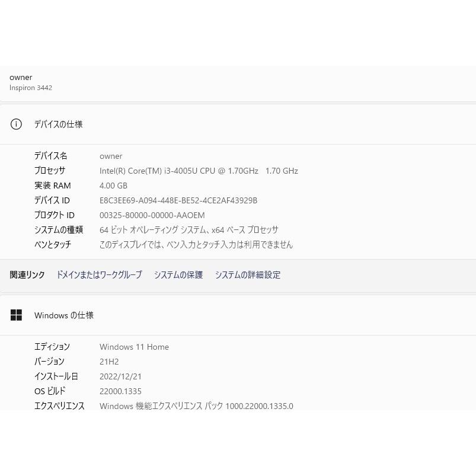Open the システムの詳細設定 link
476x476 pixels.
click(248, 275)
